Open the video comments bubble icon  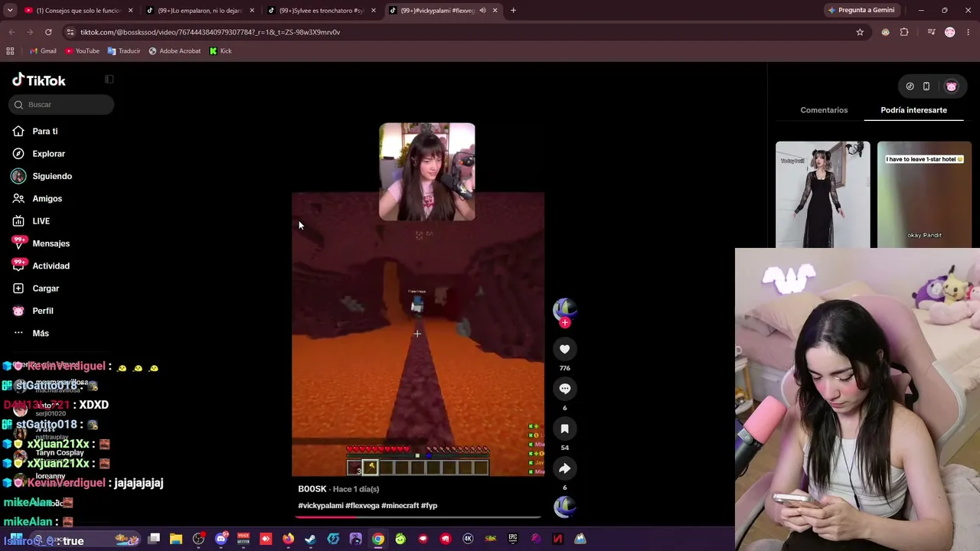click(564, 389)
